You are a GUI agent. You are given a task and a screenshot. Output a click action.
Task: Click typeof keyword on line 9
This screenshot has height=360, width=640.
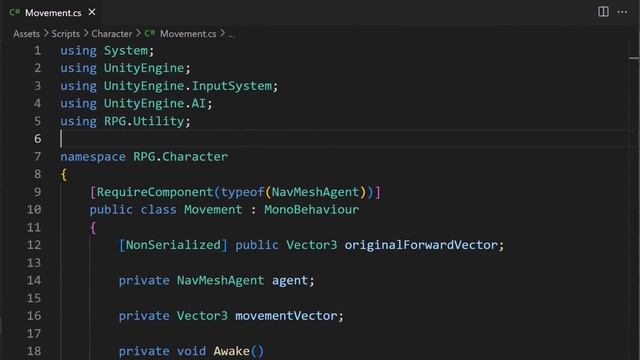[242, 192]
